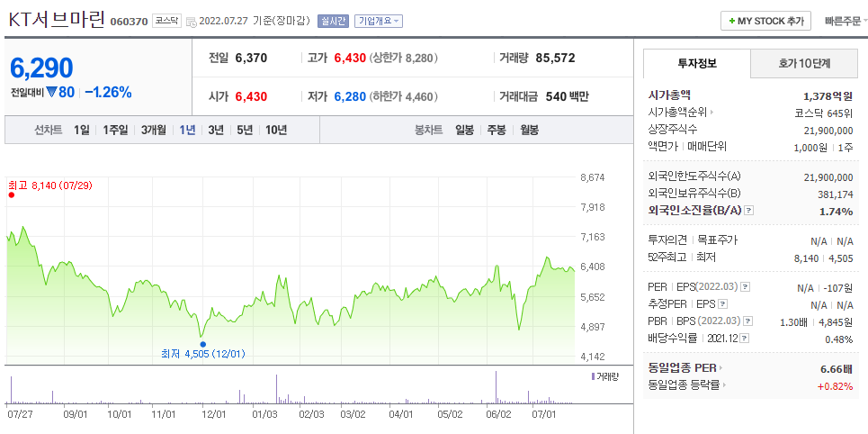The image size is (868, 434).
Task: Select the 3년 line chart period
Action: 215,131
